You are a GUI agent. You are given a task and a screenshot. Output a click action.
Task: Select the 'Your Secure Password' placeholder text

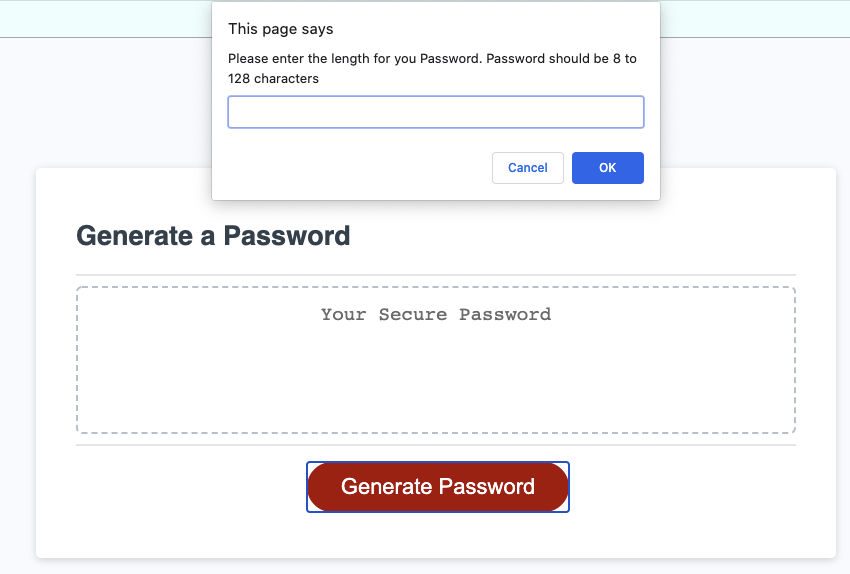click(x=436, y=314)
